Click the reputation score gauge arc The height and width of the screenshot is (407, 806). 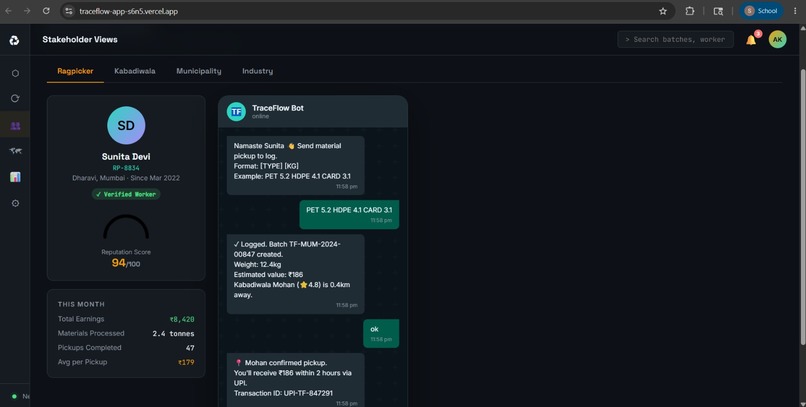126,227
